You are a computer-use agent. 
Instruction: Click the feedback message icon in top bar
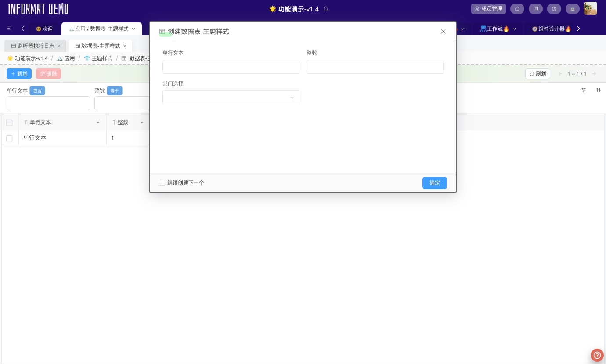click(x=536, y=8)
